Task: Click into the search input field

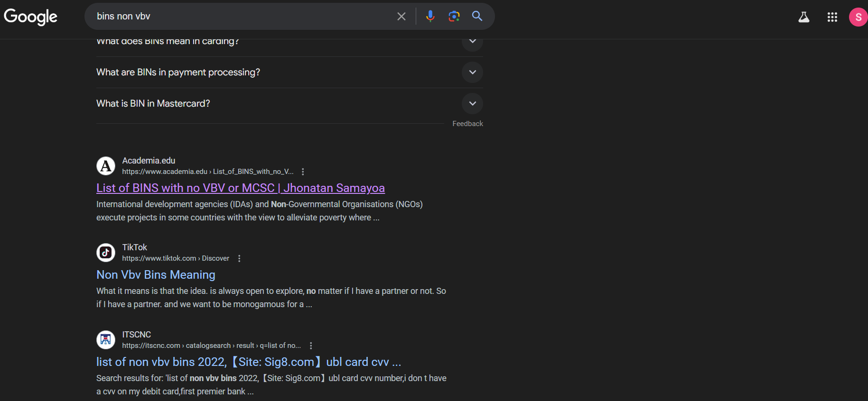Action: [237, 17]
